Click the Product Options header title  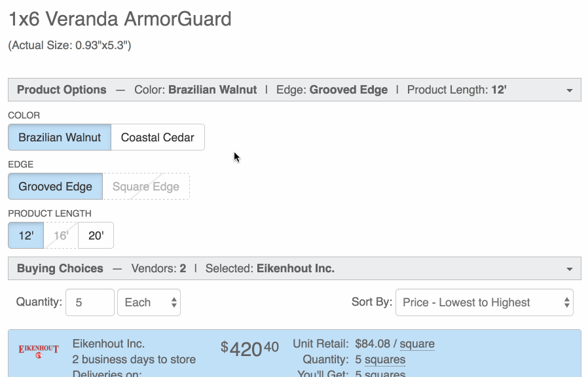click(x=62, y=90)
